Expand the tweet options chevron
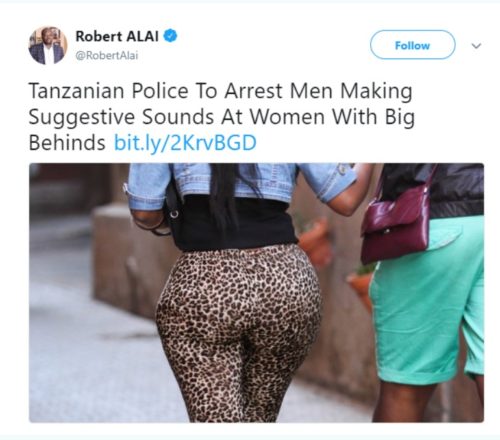This screenshot has height=440, width=500. (476, 46)
